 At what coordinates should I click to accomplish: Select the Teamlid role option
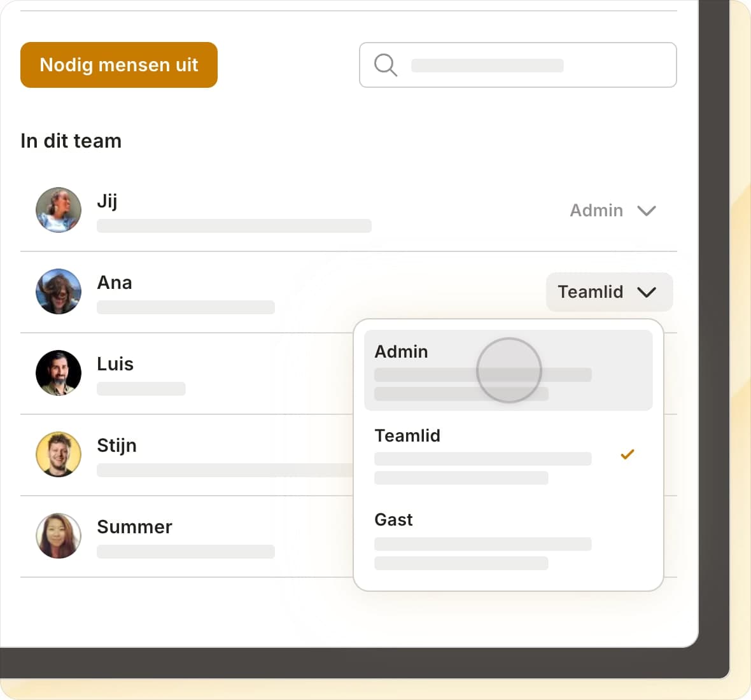508,455
